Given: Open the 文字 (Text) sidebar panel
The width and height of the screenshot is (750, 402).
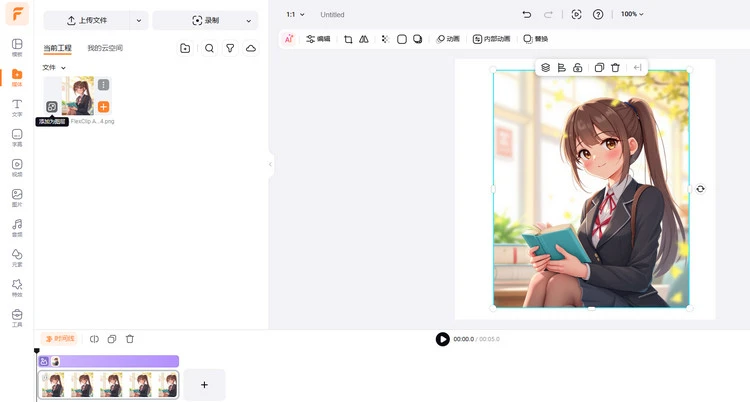Looking at the screenshot, I should pyautogui.click(x=17, y=107).
